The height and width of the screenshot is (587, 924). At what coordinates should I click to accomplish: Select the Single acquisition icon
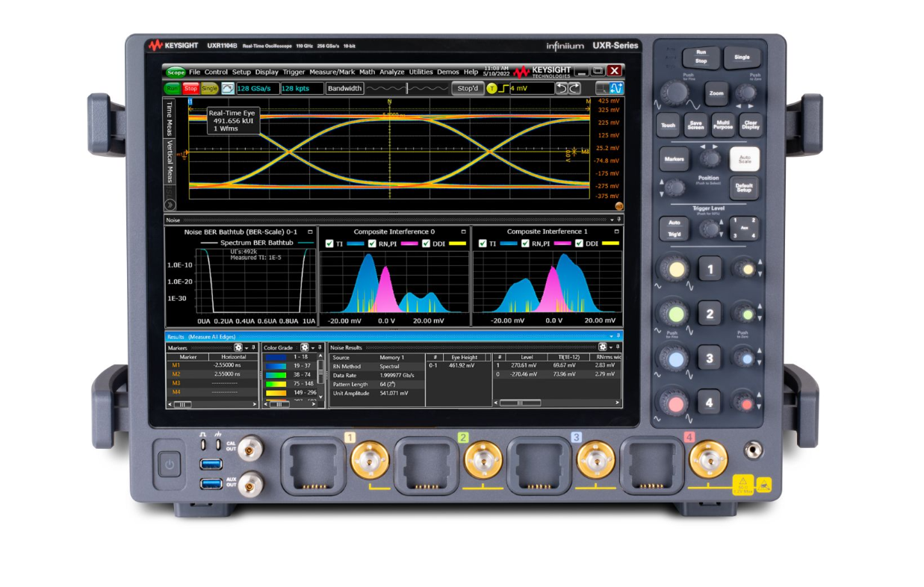coord(208,88)
